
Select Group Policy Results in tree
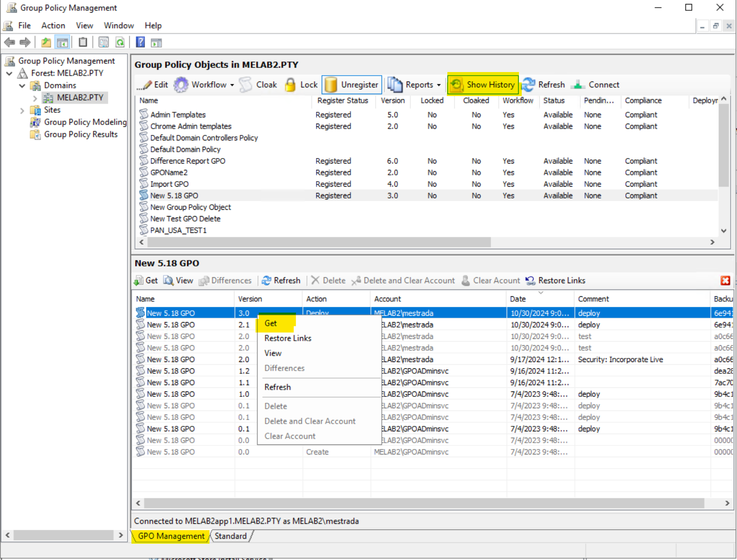pos(81,135)
